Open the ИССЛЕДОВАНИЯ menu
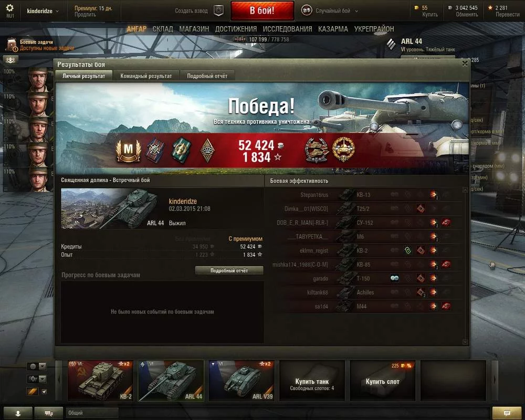This screenshot has width=525, height=420. (287, 29)
